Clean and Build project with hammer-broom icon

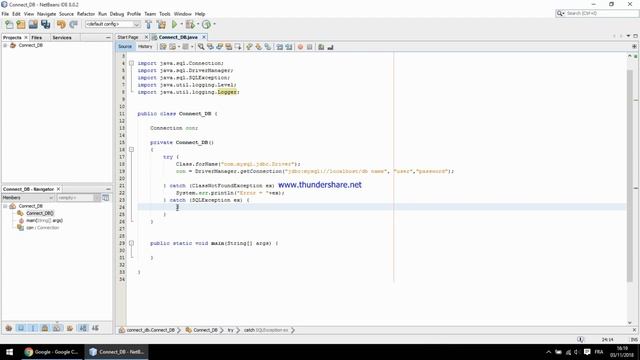tap(161, 24)
